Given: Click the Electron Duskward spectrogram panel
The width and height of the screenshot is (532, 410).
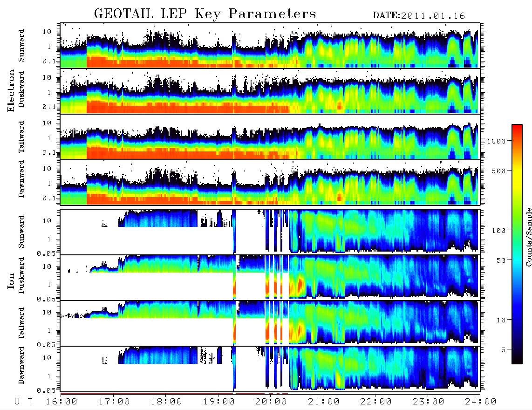Looking at the screenshot, I should [270, 91].
